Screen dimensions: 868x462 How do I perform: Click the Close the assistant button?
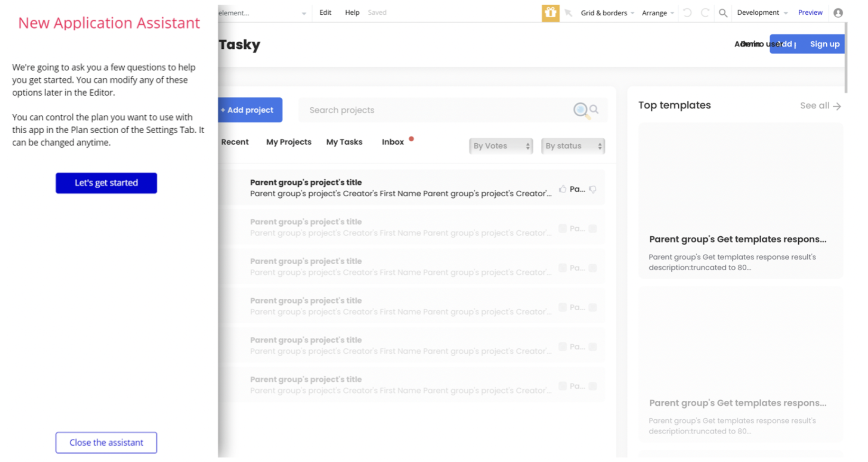(106, 443)
